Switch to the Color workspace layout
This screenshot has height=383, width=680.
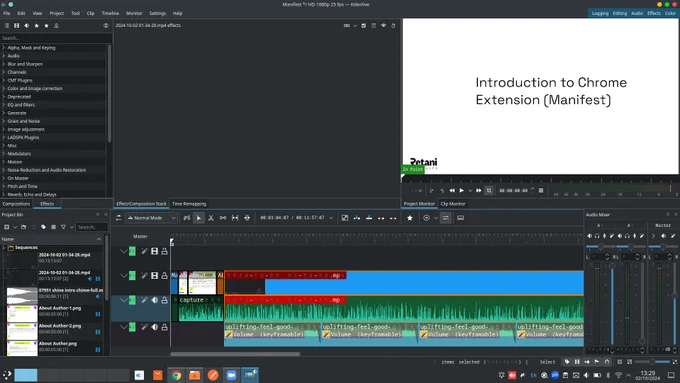click(x=670, y=13)
